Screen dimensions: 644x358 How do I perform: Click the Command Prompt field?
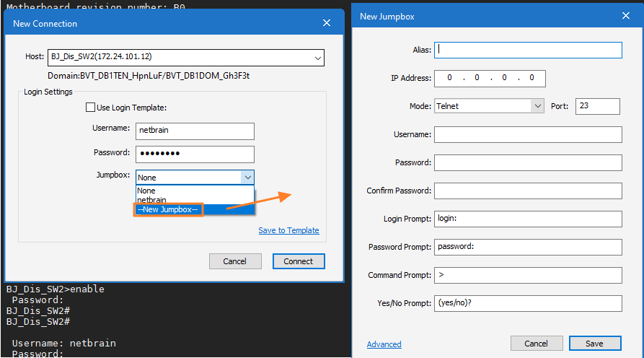point(528,275)
